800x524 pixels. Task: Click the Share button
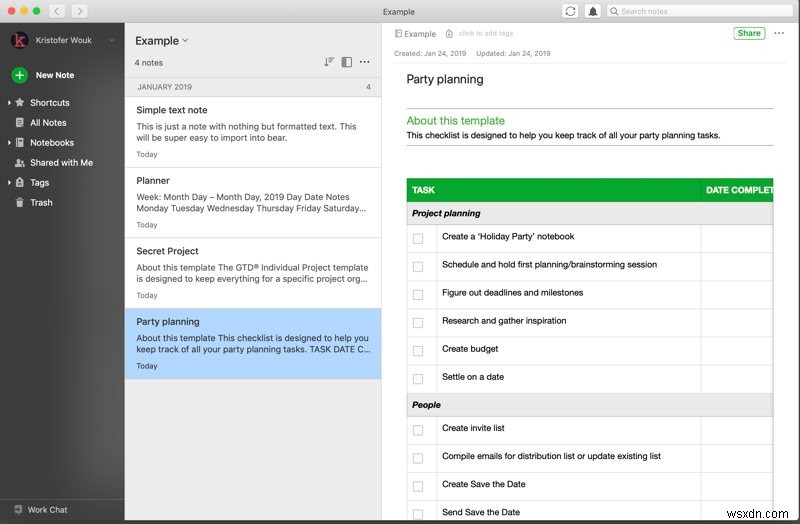(749, 33)
